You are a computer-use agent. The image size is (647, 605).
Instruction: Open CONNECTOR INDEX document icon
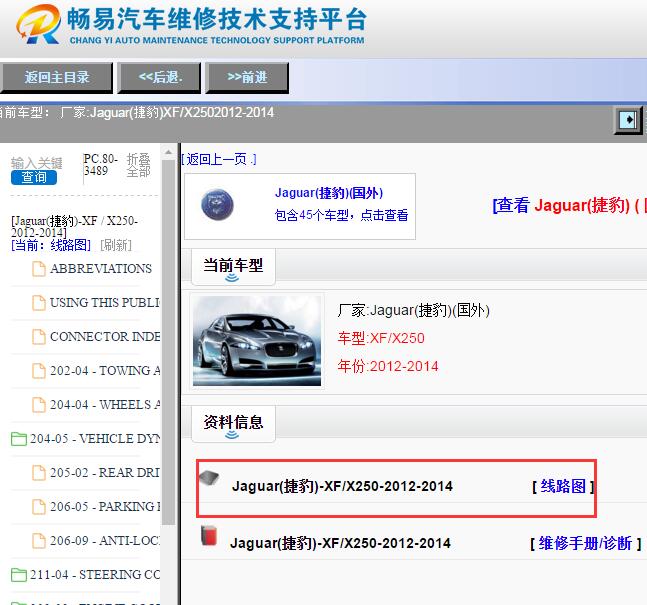point(39,337)
